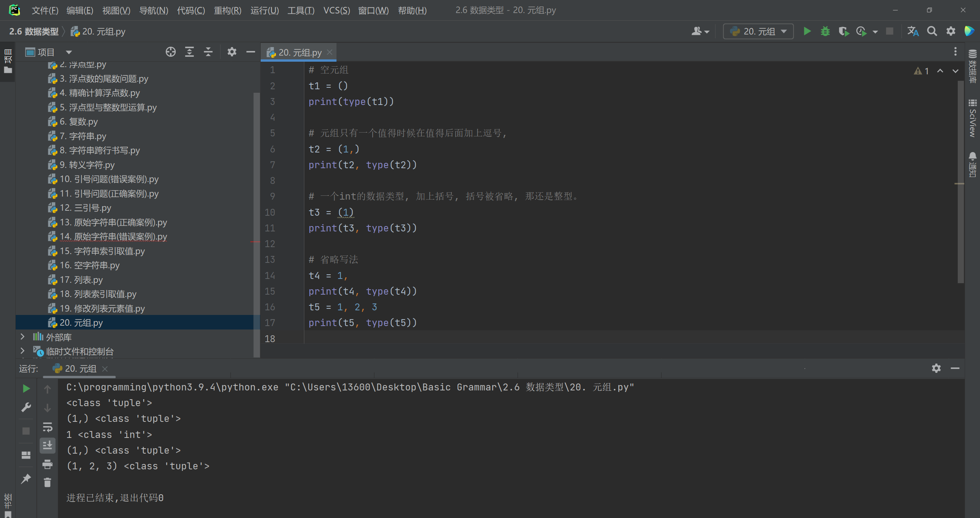Open the user account icon dropdown
The image size is (980, 518).
point(700,31)
